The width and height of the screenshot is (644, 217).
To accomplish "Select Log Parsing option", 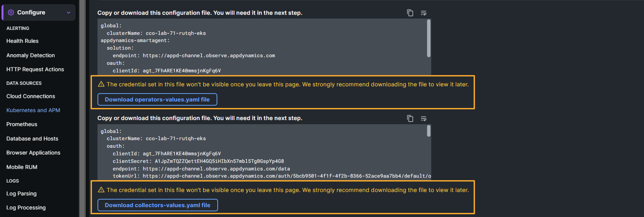I will 21,193.
